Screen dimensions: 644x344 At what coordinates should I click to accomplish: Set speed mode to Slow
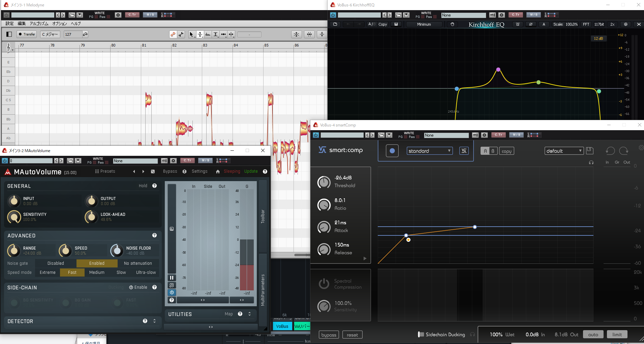121,273
